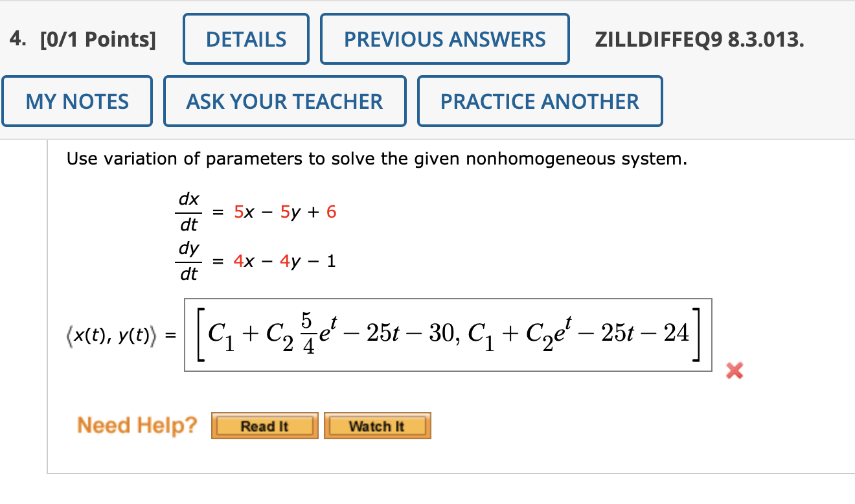This screenshot has width=855, height=504.
Task: Click inside the x(t), y(t) answer field
Action: [x=447, y=335]
